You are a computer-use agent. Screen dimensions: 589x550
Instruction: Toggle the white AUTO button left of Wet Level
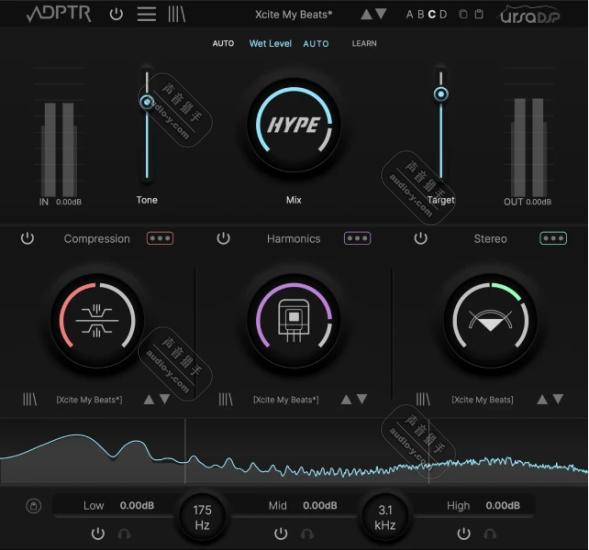223,44
